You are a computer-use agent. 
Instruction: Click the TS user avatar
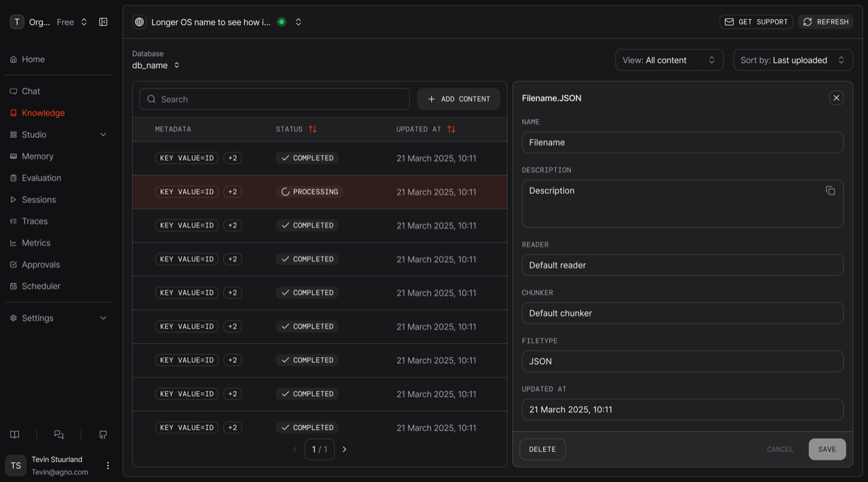tap(16, 466)
